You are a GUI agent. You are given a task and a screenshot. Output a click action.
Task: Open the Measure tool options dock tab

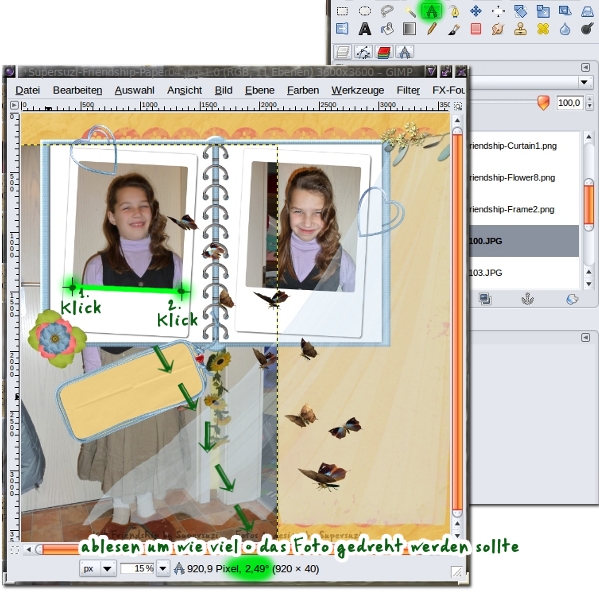pyautogui.click(x=405, y=52)
